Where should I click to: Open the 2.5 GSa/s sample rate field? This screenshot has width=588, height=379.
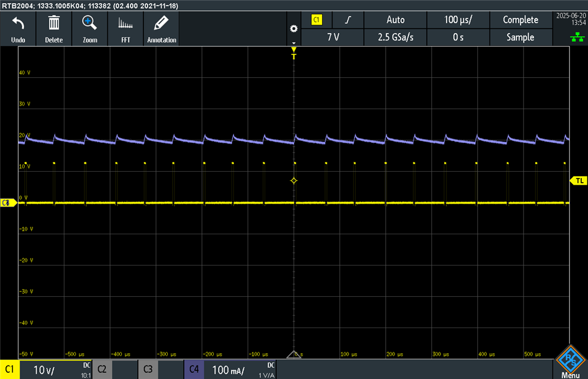coord(395,37)
